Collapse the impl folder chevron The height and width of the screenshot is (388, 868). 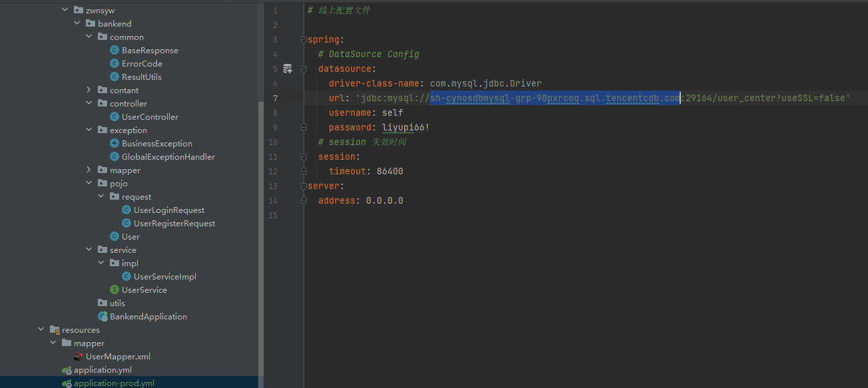[101, 263]
